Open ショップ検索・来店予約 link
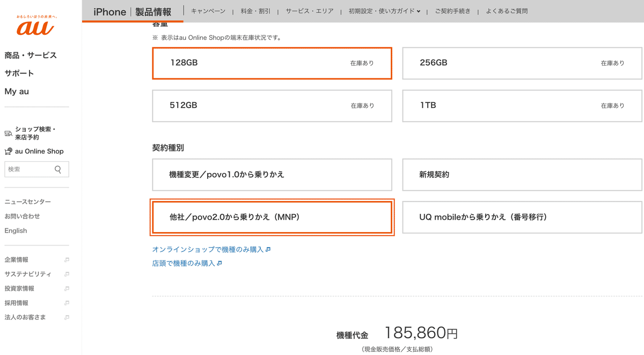The height and width of the screenshot is (355, 644). 35,133
